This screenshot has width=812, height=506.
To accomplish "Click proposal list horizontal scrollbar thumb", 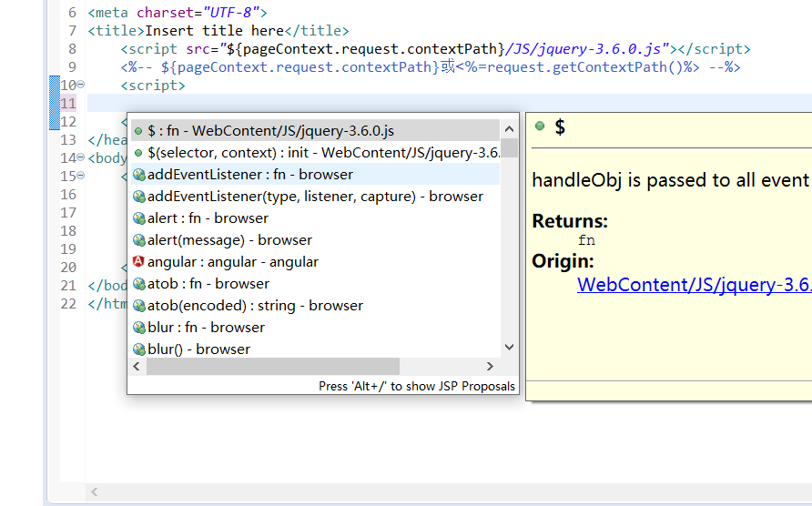I will [x=273, y=366].
